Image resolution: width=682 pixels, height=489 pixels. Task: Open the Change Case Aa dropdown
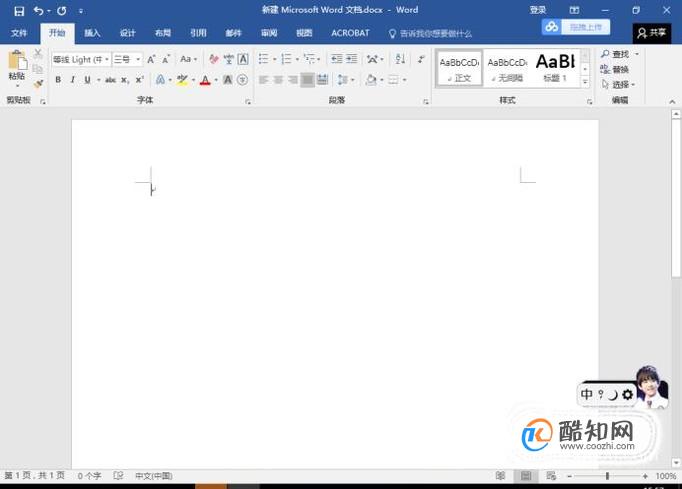pos(189,59)
